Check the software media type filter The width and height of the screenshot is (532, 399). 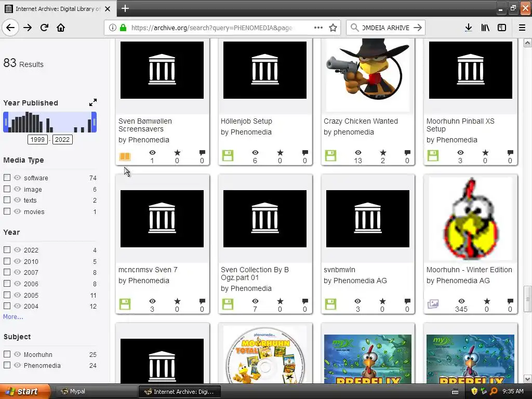click(7, 178)
